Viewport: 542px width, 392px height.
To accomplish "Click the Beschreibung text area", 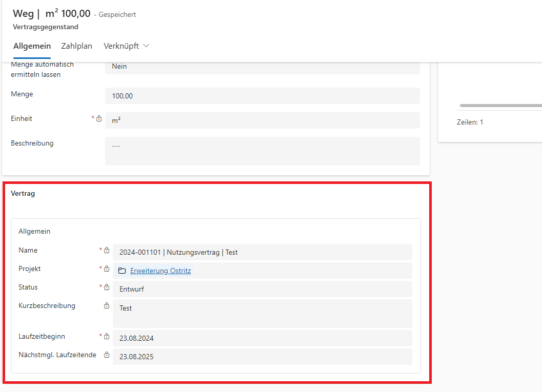I will (x=262, y=151).
